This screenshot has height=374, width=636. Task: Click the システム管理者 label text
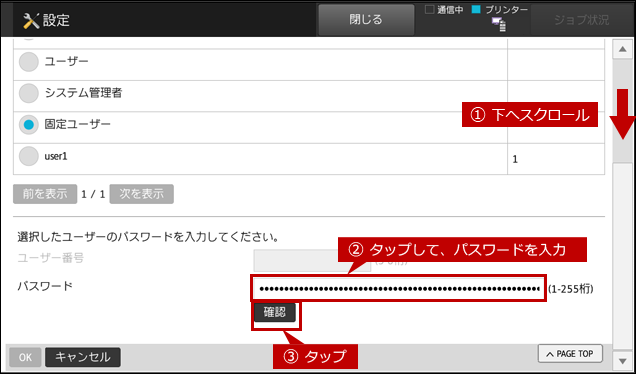point(84,93)
